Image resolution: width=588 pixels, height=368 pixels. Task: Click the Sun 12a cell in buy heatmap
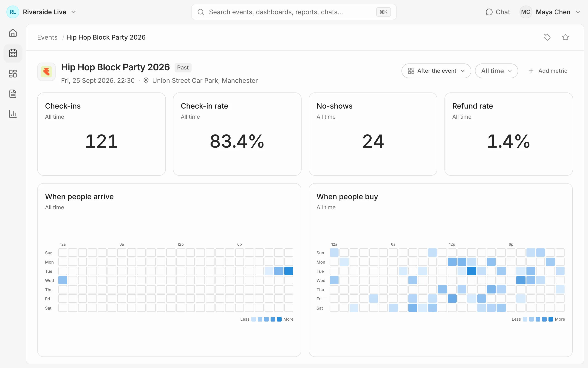coord(334,253)
